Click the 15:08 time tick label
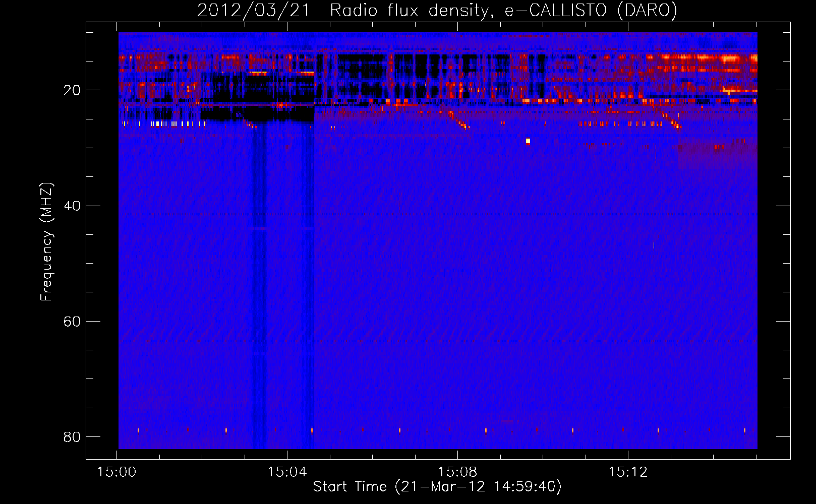Screen dimensions: 816x504 pos(457,472)
